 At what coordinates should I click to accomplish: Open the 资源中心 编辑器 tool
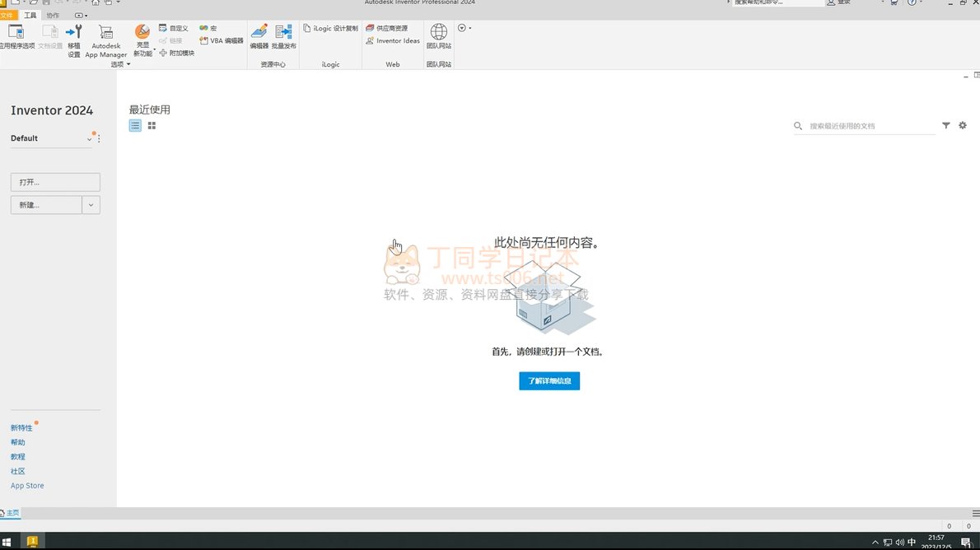[259, 36]
